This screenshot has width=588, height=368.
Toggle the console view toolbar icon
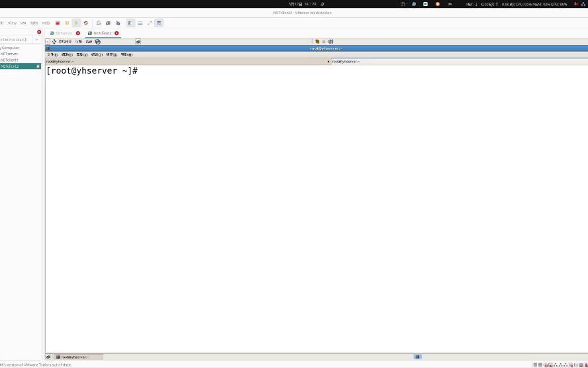coord(159,23)
